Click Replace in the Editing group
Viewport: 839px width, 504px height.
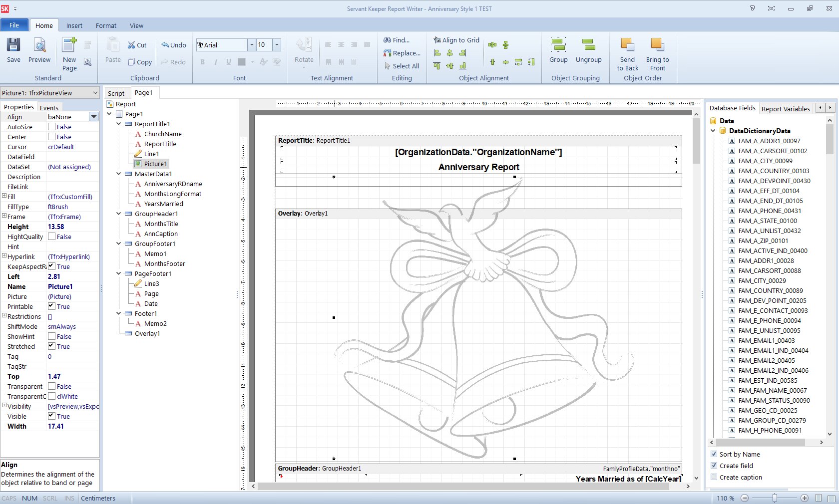tap(402, 53)
